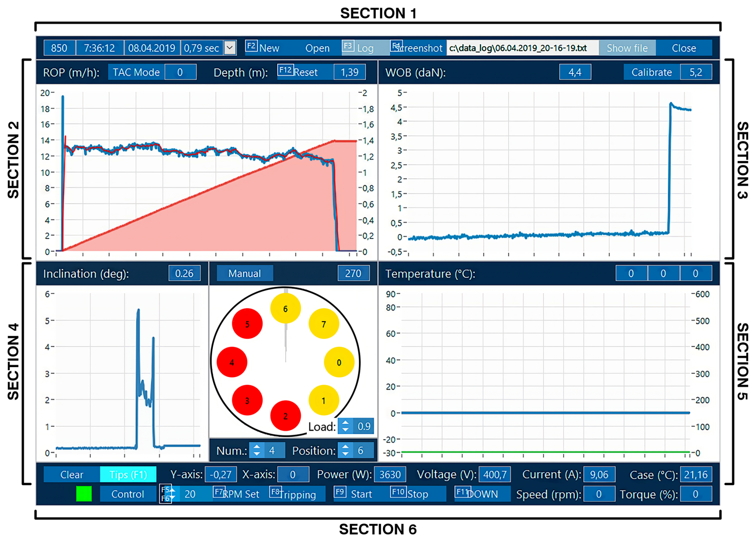
Task: Toggle TAC Mode for ROP
Action: pos(136,72)
